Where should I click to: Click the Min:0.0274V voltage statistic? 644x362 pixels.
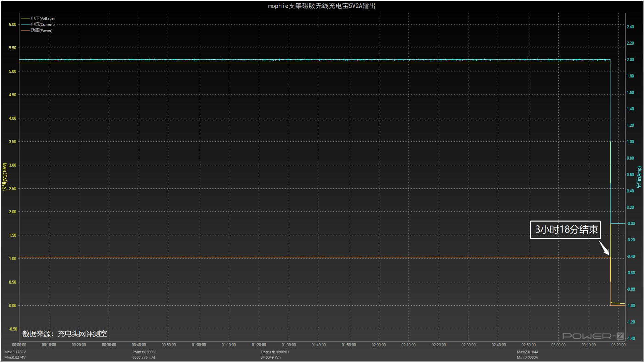click(14, 357)
